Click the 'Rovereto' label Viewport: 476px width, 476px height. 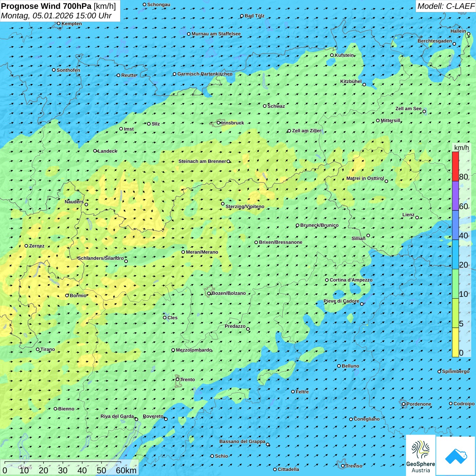pyautogui.click(x=153, y=416)
